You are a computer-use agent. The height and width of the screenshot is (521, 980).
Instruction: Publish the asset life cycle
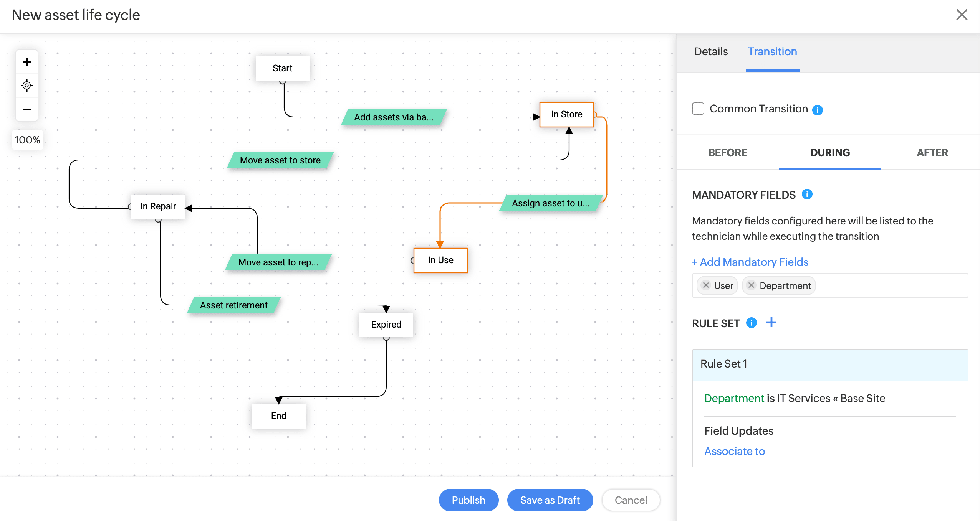(x=468, y=500)
